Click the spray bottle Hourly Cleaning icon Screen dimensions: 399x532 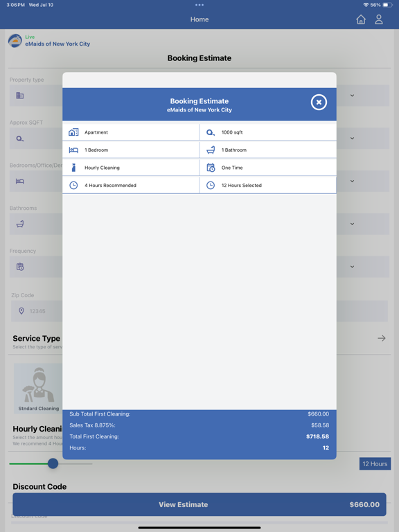tap(73, 168)
